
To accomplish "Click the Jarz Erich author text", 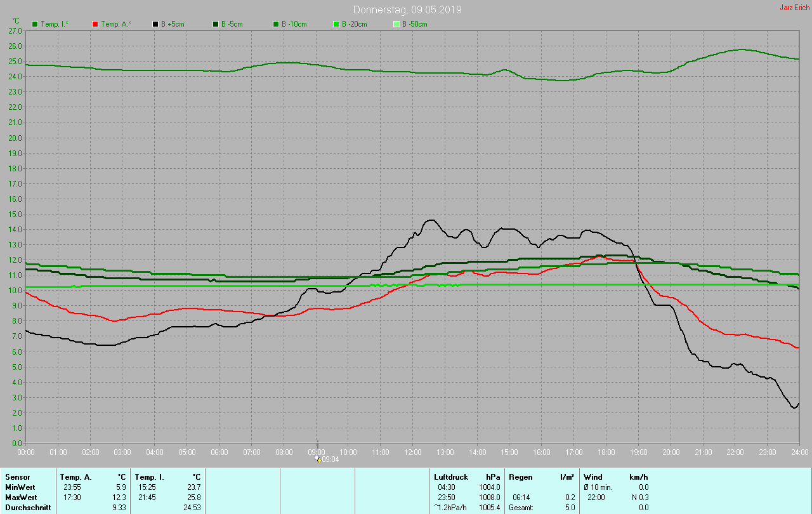I will coord(794,8).
